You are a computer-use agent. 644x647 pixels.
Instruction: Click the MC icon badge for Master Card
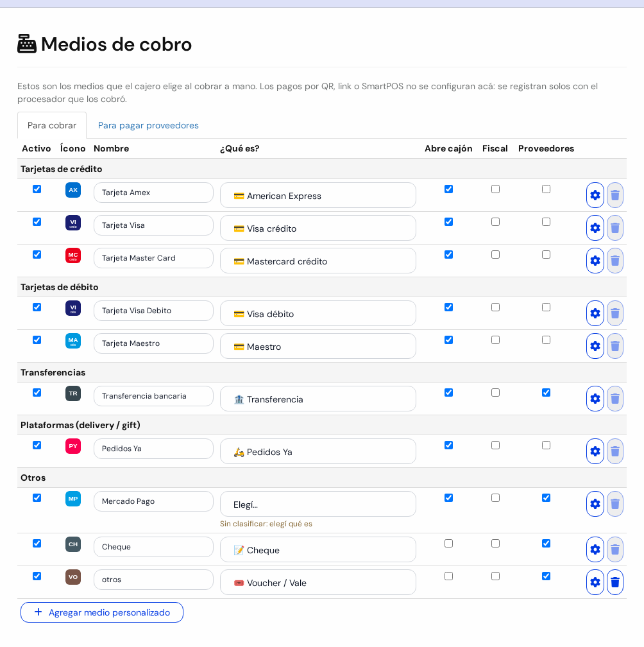73,255
